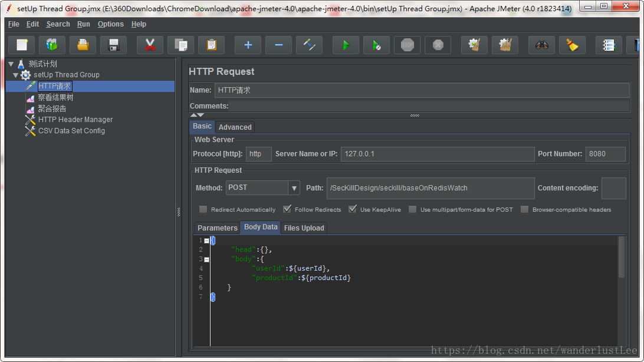Click the Expand all plus icon
Image resolution: width=644 pixels, height=362 pixels.
tap(248, 45)
